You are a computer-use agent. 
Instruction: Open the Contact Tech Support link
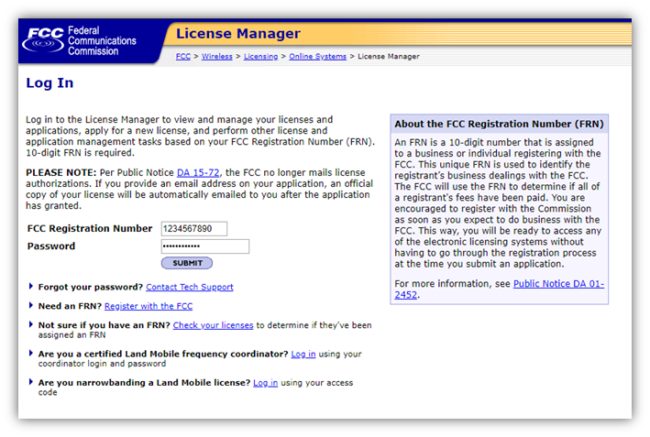coord(189,287)
